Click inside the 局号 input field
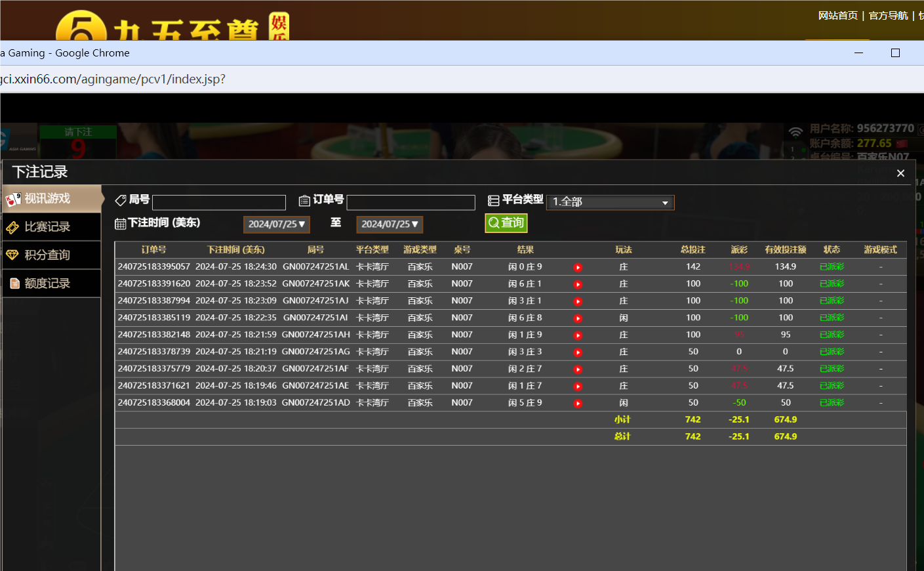Viewport: 924px width, 571px height. (218, 202)
